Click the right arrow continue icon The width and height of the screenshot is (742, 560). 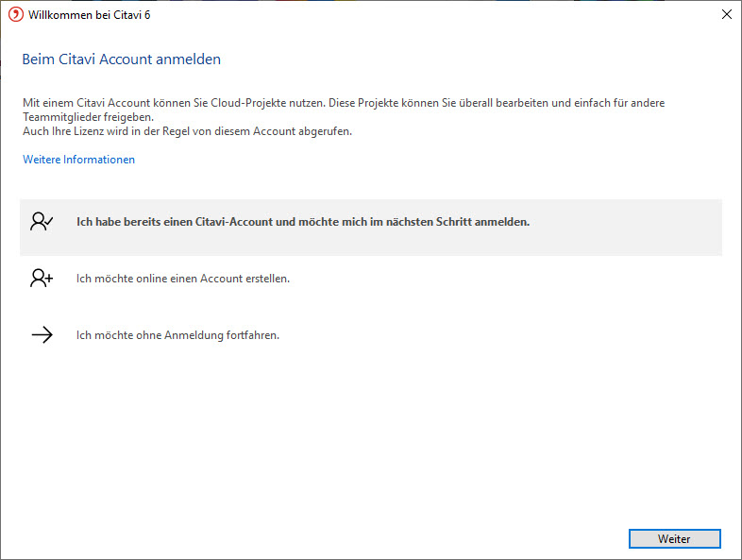coord(42,334)
